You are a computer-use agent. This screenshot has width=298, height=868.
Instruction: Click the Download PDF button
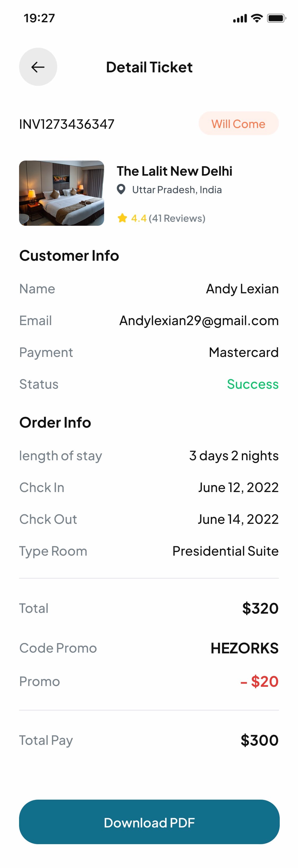pos(149,822)
